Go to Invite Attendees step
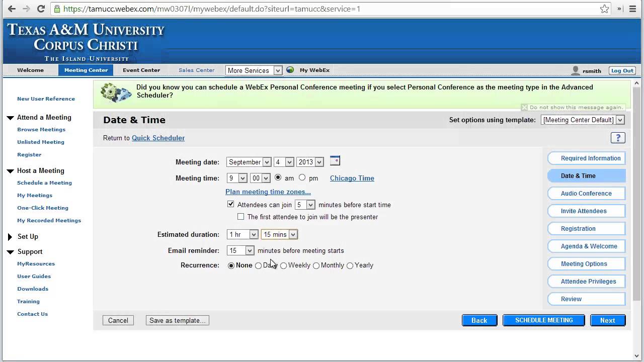The width and height of the screenshot is (644, 362). click(x=587, y=211)
